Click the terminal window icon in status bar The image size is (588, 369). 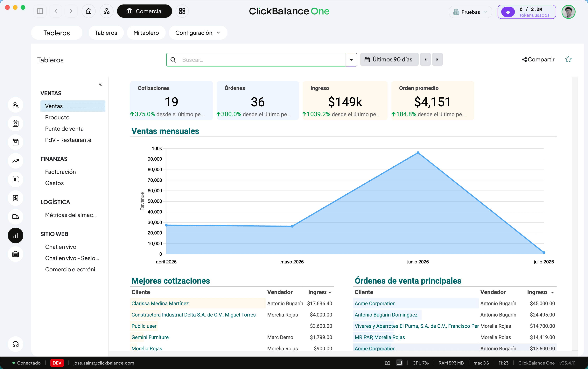click(399, 363)
